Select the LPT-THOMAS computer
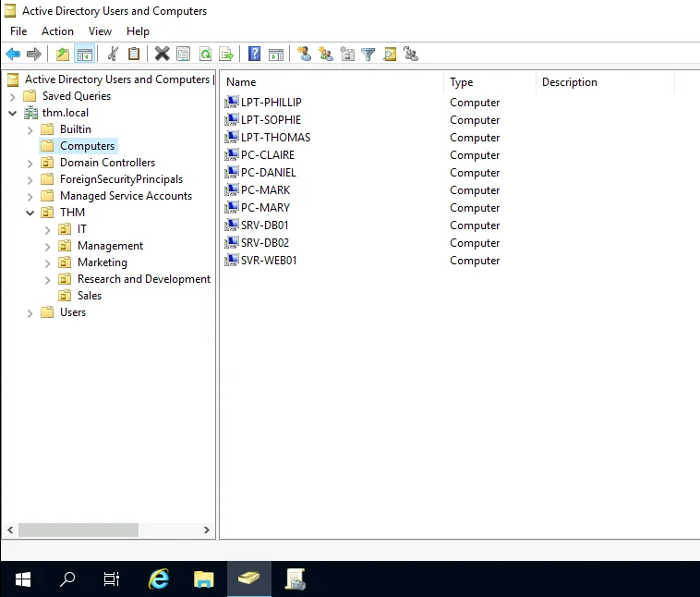Image resolution: width=700 pixels, height=597 pixels. click(275, 137)
